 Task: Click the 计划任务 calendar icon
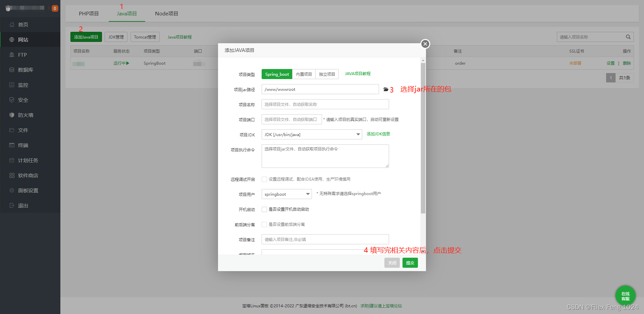[12, 160]
